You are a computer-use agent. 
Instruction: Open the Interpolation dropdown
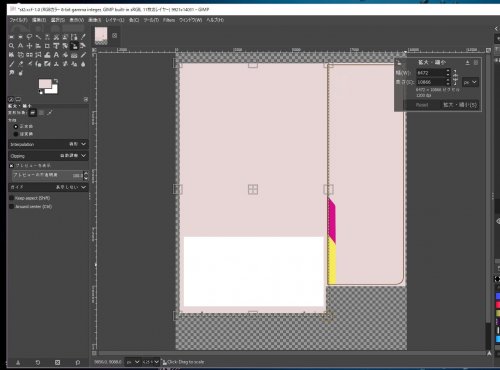[x=48, y=144]
